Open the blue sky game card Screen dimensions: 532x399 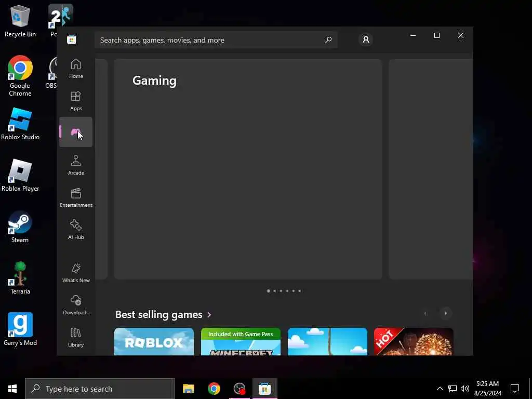pyautogui.click(x=327, y=342)
